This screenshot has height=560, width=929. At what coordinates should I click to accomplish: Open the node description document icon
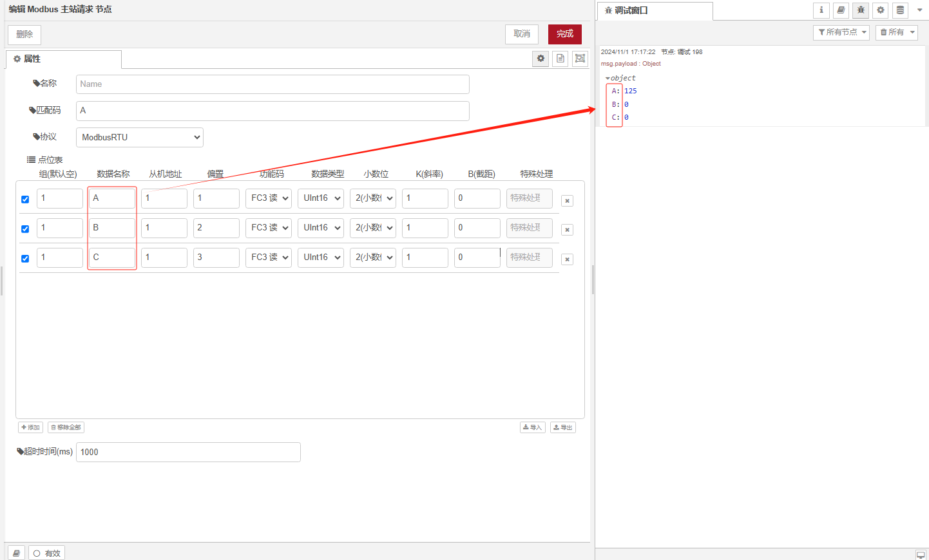(560, 59)
